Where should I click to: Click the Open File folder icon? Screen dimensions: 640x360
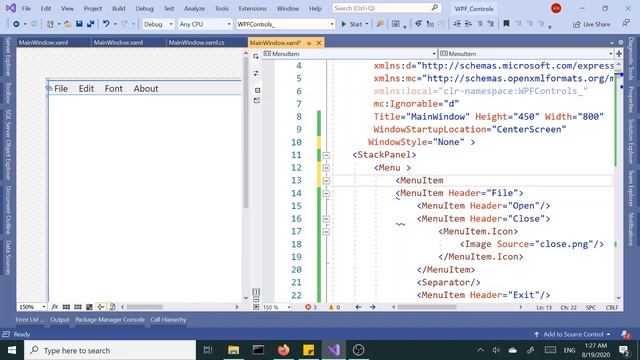tap(68, 24)
